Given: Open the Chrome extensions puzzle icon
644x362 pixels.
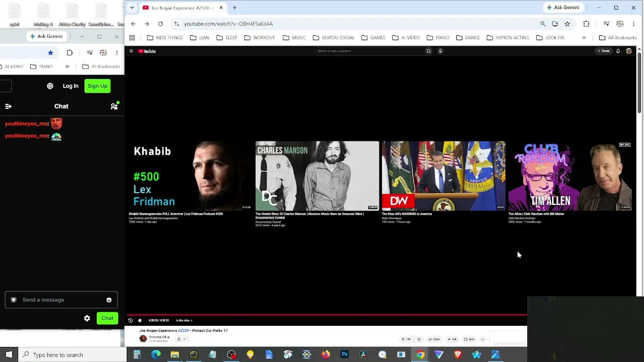Looking at the screenshot, I should click(x=586, y=24).
